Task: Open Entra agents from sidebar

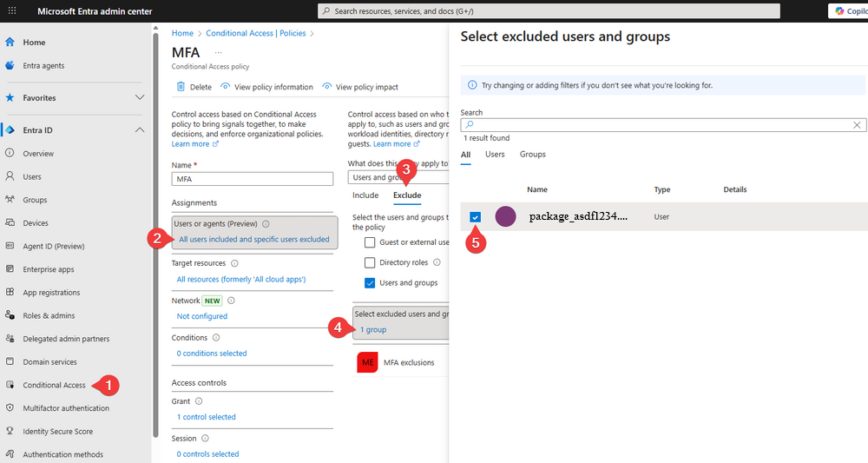Action: [43, 65]
